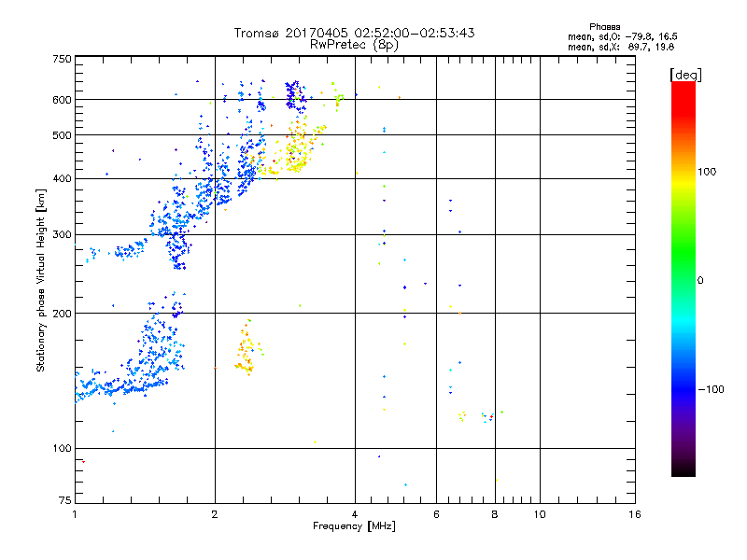Viewport: 747px width, 560px height.
Task: Click the x-axis '6' tick label
Action: pyautogui.click(x=436, y=514)
